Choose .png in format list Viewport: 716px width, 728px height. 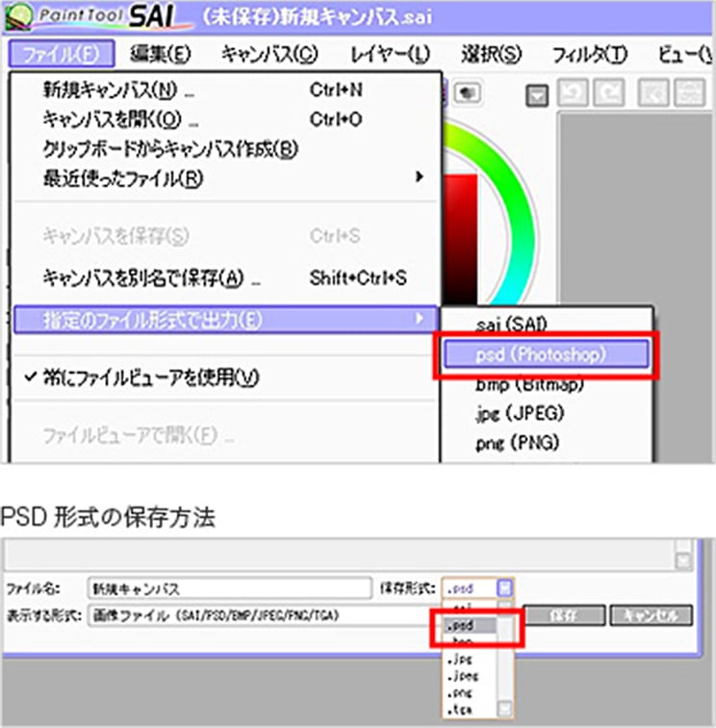pos(470,692)
